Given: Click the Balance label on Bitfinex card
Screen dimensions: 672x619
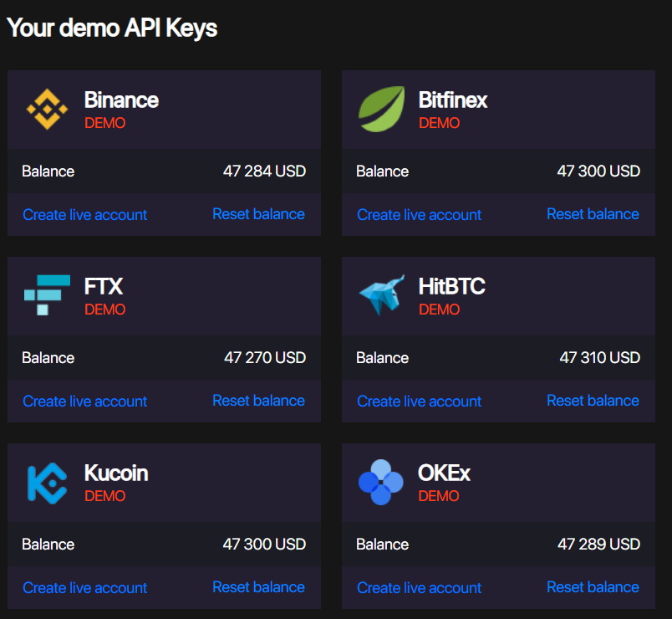Looking at the screenshot, I should point(382,171).
